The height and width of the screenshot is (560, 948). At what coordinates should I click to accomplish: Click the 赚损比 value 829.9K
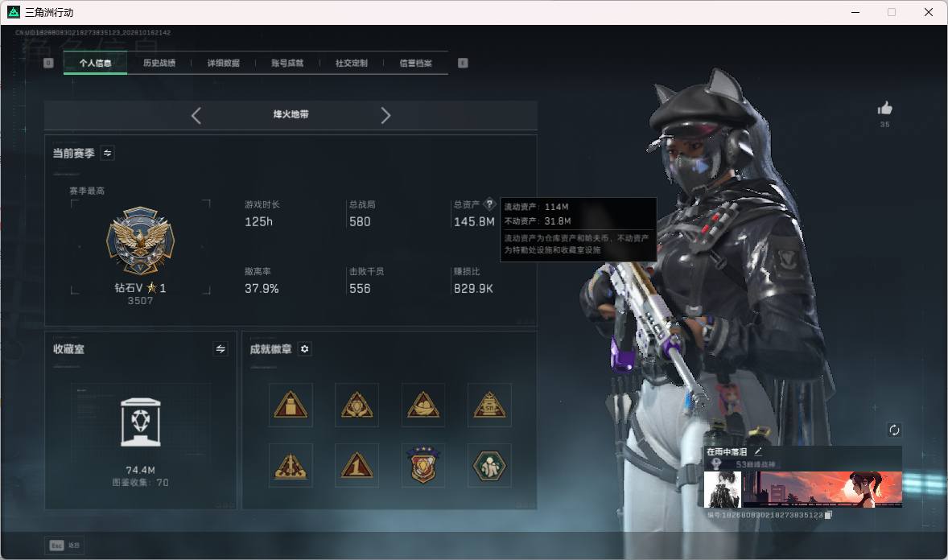coord(473,289)
